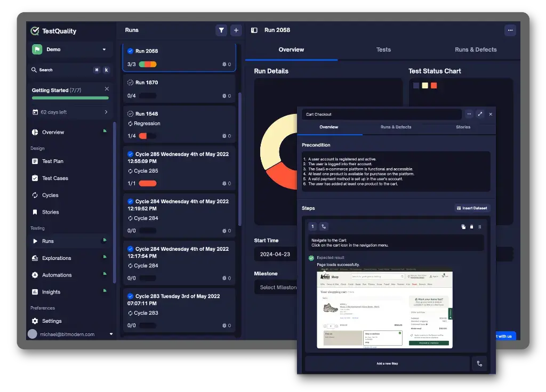
Task: Create a new run via the plus icon
Action: (236, 30)
